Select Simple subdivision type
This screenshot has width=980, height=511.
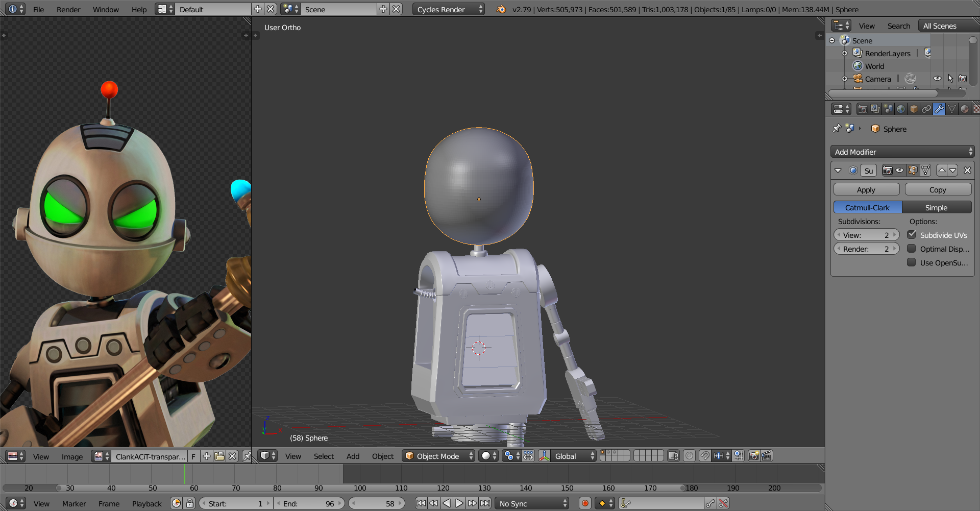pyautogui.click(x=937, y=207)
